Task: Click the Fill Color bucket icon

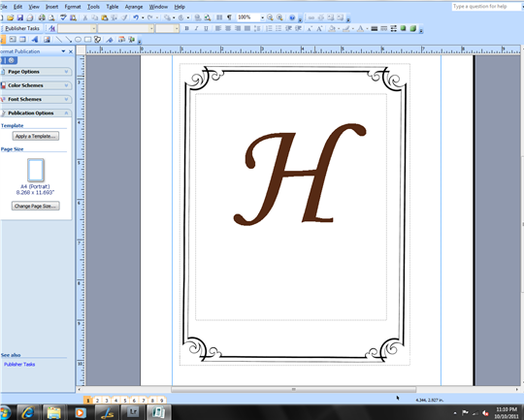Action: point(332,29)
